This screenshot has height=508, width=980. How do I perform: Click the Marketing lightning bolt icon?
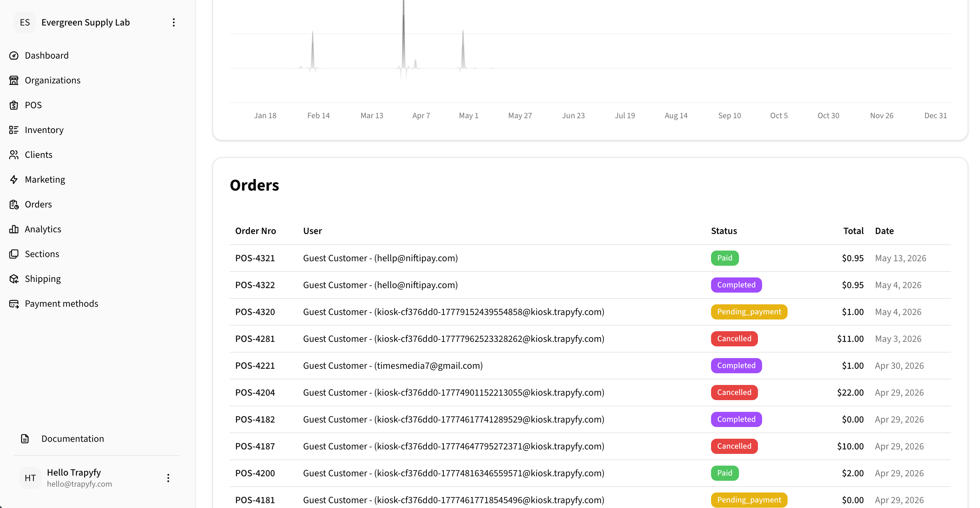point(14,180)
